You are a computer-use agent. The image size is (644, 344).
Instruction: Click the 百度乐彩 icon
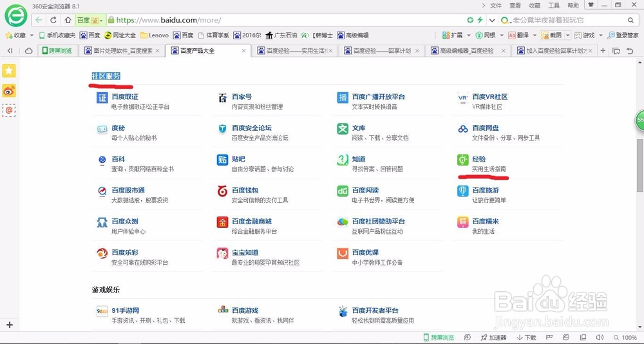102,253
